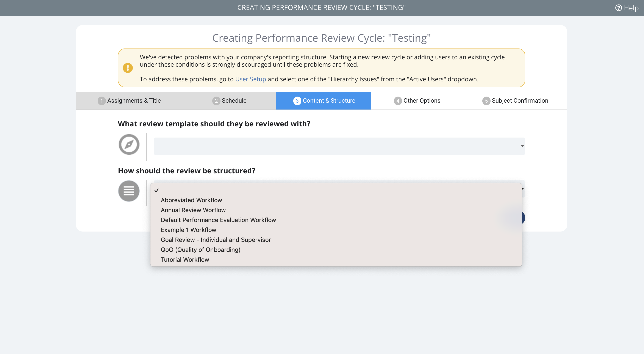Open the User Setup link

pos(250,79)
